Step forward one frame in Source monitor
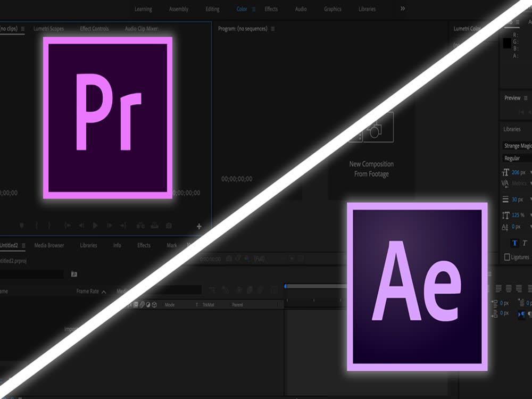The height and width of the screenshot is (399, 532). tap(110, 225)
